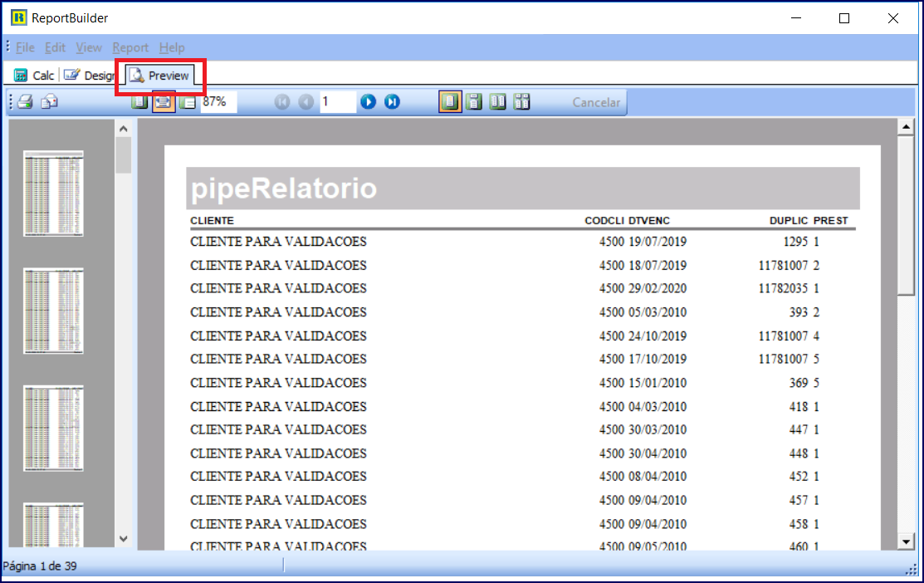The image size is (924, 583).
Task: Open the second page thumbnail
Action: coord(54,311)
